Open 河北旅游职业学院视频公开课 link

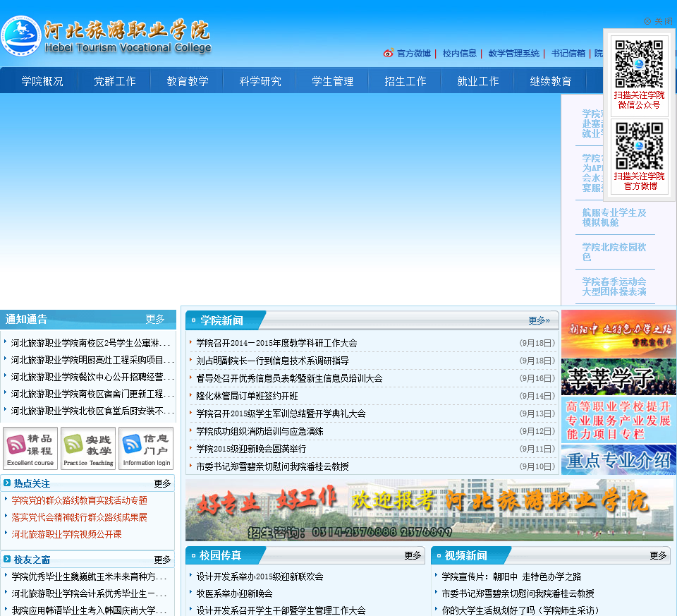click(66, 534)
